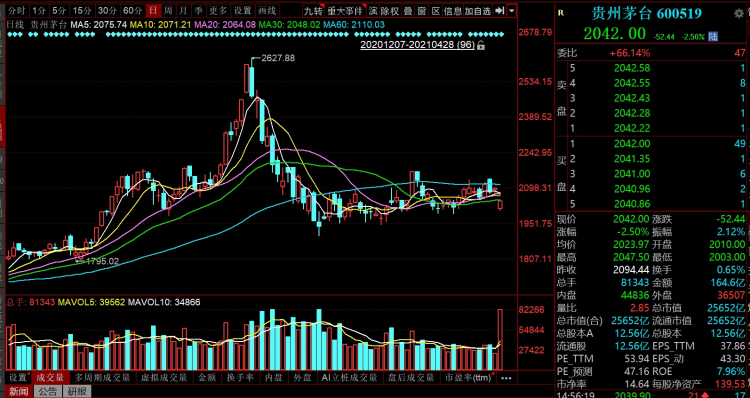
Task: Switch to the 60分 period tab
Action: [x=132, y=11]
